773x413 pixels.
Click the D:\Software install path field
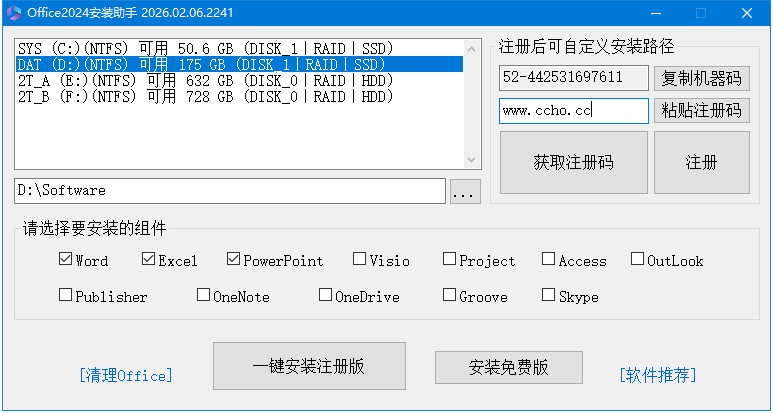point(230,190)
